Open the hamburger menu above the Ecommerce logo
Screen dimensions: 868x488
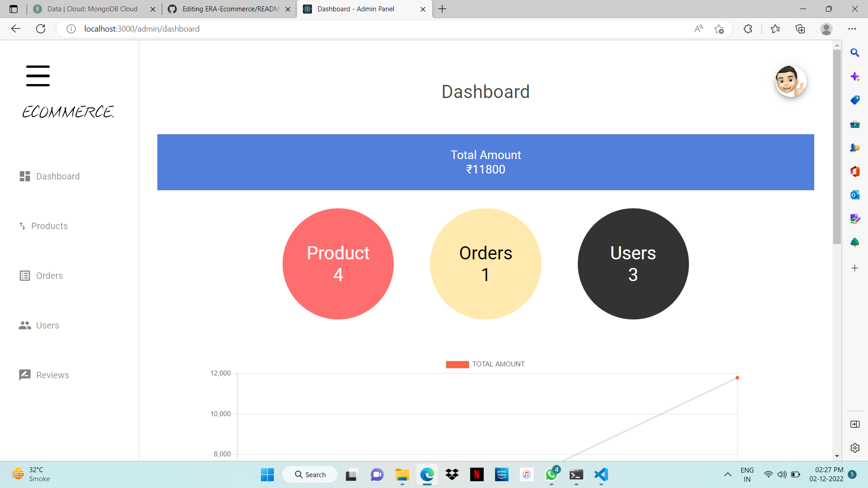point(38,75)
